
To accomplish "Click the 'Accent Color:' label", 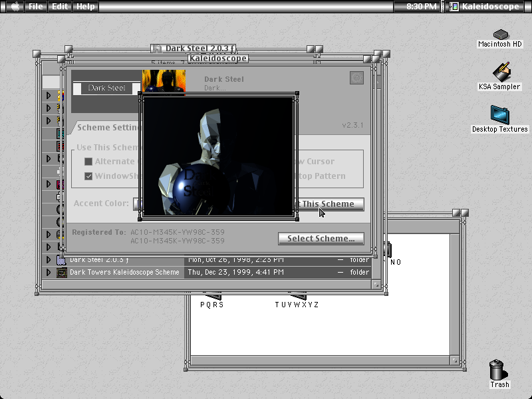I will pyautogui.click(x=101, y=203).
